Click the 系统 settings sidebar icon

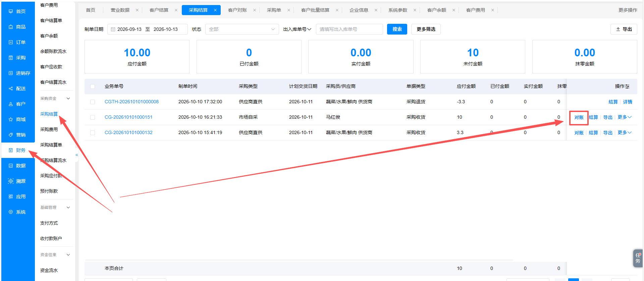click(x=11, y=212)
